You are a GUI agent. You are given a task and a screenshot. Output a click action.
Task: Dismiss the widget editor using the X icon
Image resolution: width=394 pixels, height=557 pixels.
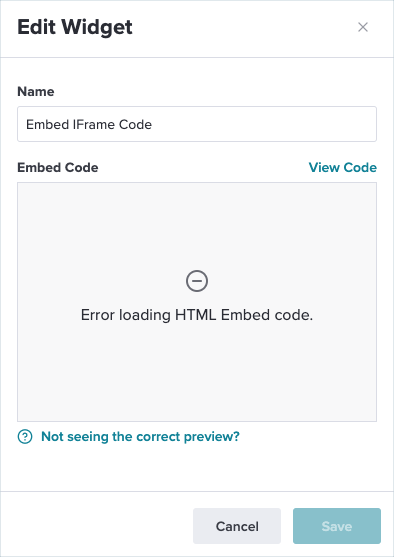pos(363,27)
